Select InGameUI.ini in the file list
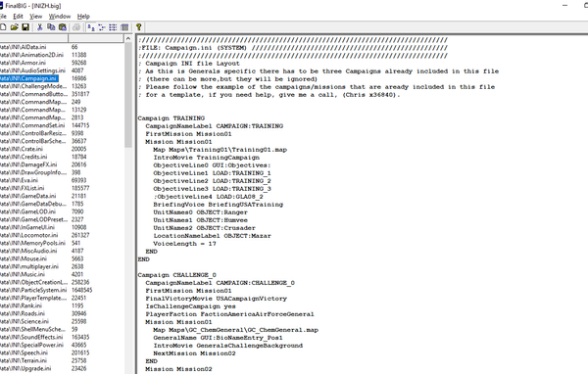The width and height of the screenshot is (588, 374). (27, 227)
